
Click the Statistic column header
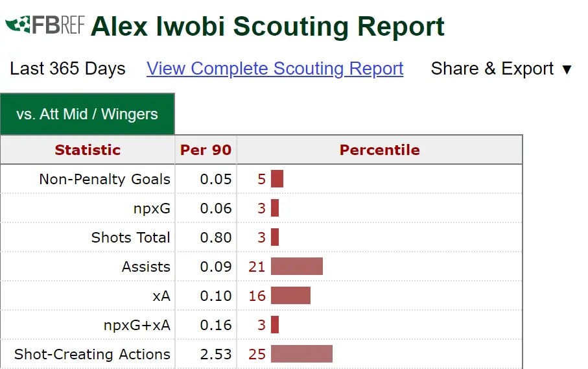pos(88,150)
